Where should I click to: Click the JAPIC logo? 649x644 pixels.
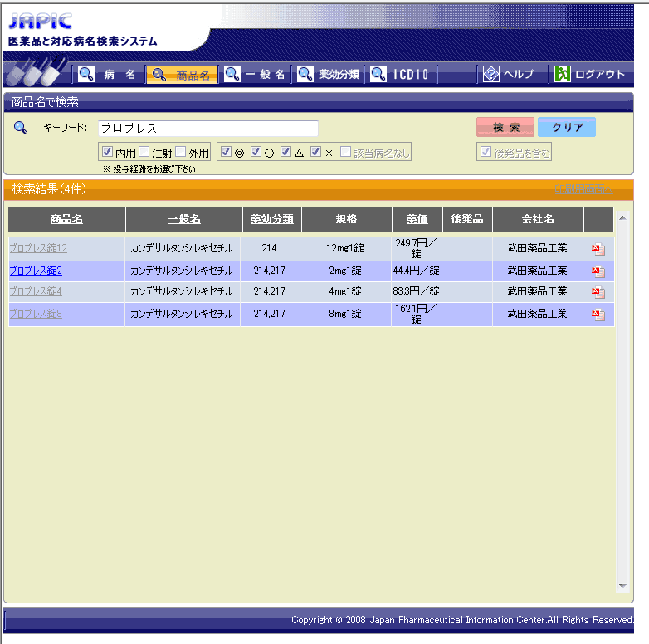(40, 22)
